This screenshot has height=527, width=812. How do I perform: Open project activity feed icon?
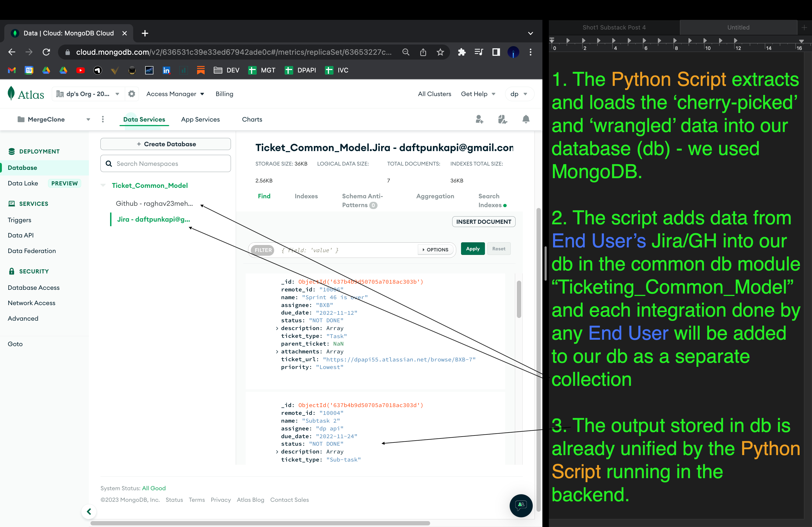(x=502, y=119)
